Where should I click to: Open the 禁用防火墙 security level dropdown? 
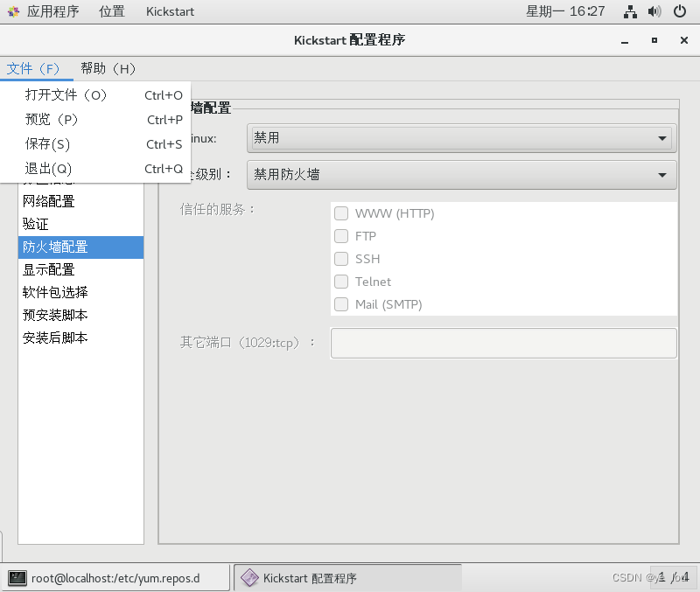[461, 174]
